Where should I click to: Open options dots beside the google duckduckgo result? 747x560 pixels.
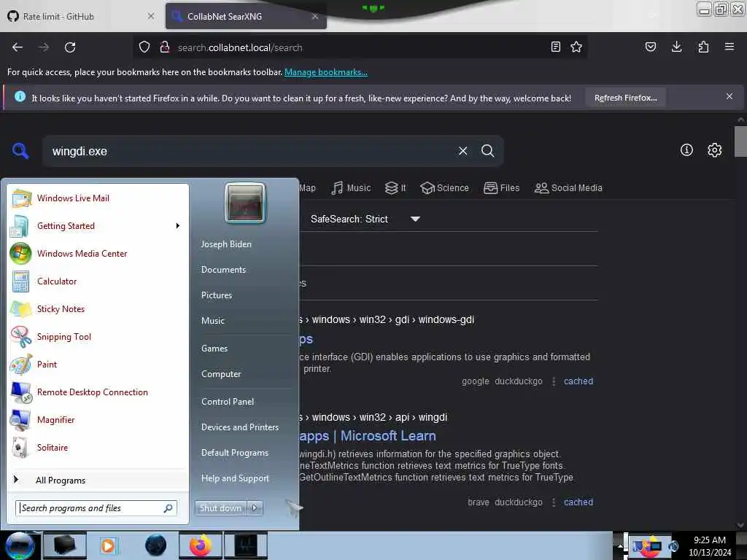click(553, 381)
